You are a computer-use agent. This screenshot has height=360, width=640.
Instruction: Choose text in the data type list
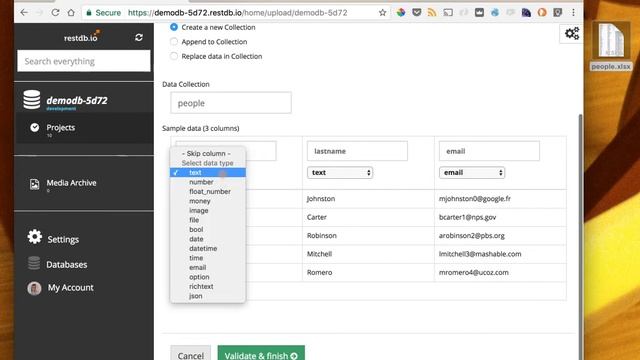pos(208,173)
